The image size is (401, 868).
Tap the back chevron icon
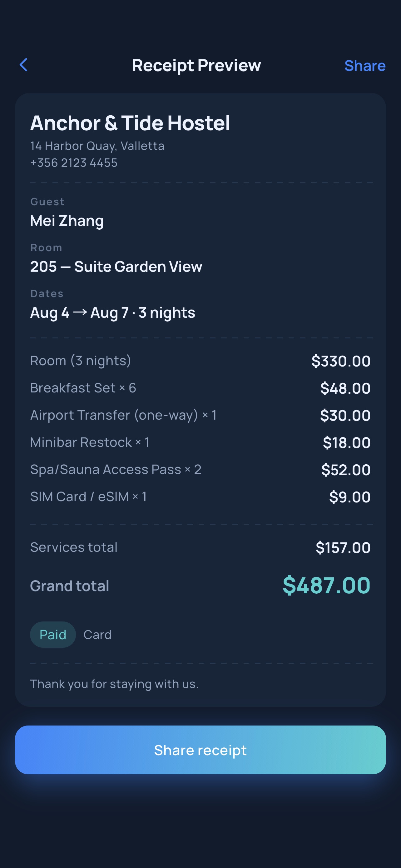(23, 65)
